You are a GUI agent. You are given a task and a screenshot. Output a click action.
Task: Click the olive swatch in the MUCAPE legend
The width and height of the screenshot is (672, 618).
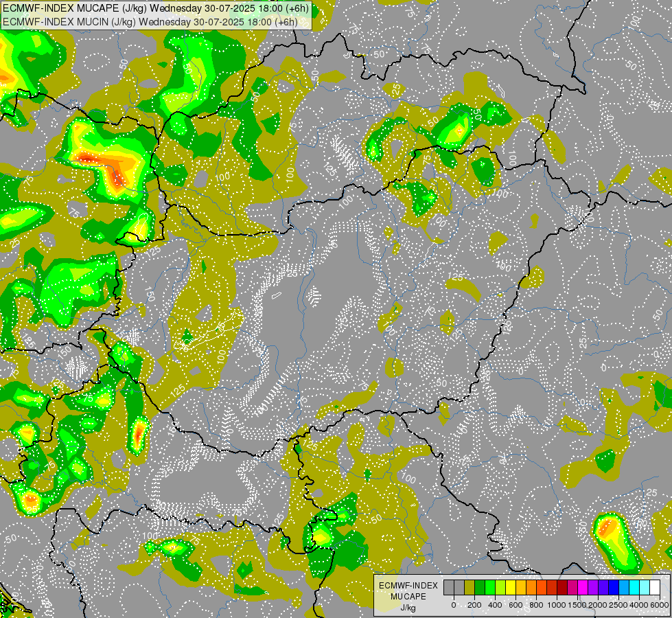tap(470, 587)
